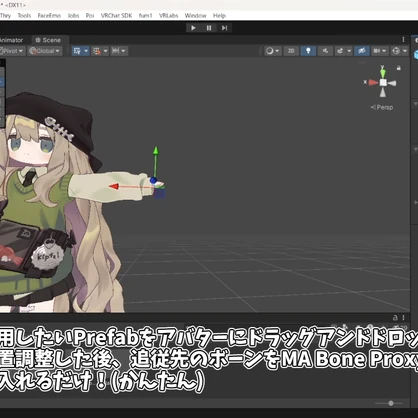Open the VRLabs menu
This screenshot has width=418, height=418.
pyautogui.click(x=168, y=16)
